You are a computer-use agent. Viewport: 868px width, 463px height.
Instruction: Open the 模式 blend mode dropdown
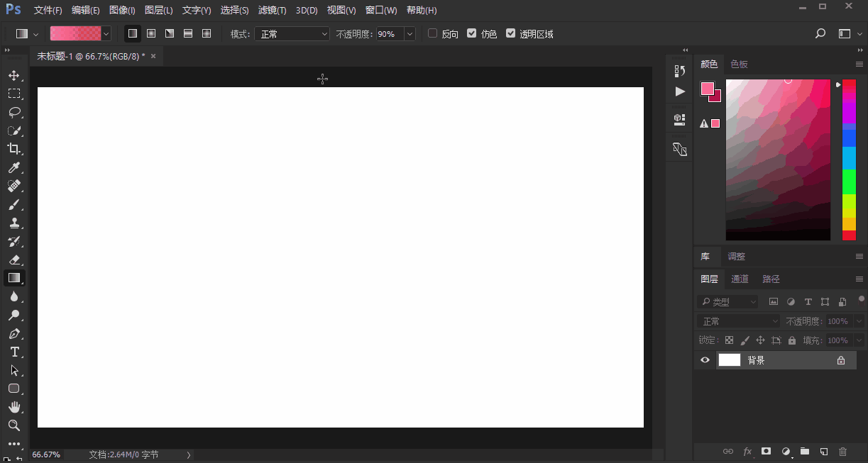pyautogui.click(x=292, y=34)
